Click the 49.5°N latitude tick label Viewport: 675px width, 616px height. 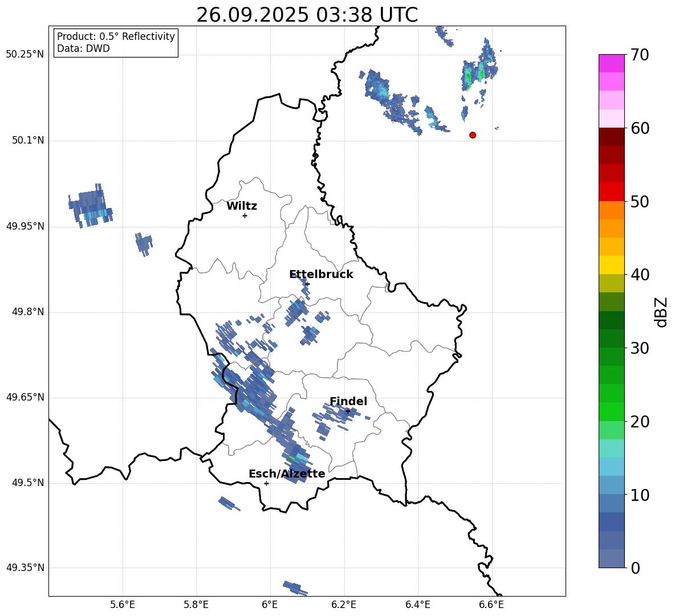click(x=28, y=483)
